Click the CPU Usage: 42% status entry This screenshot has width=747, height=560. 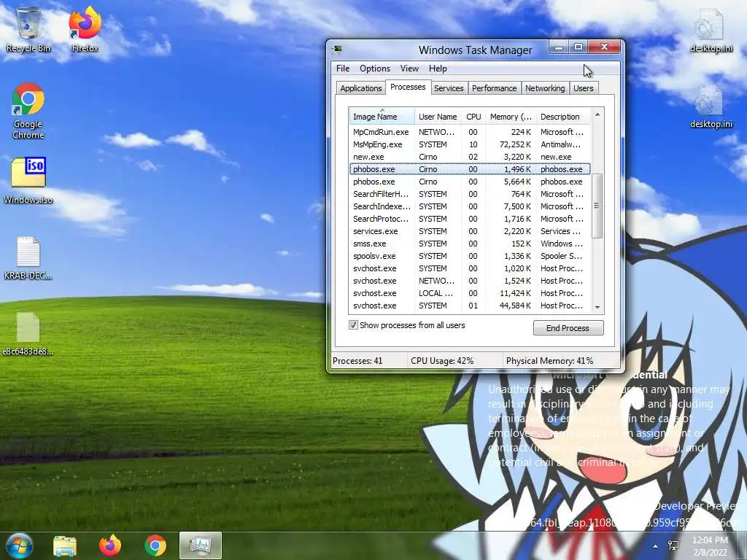click(x=454, y=361)
